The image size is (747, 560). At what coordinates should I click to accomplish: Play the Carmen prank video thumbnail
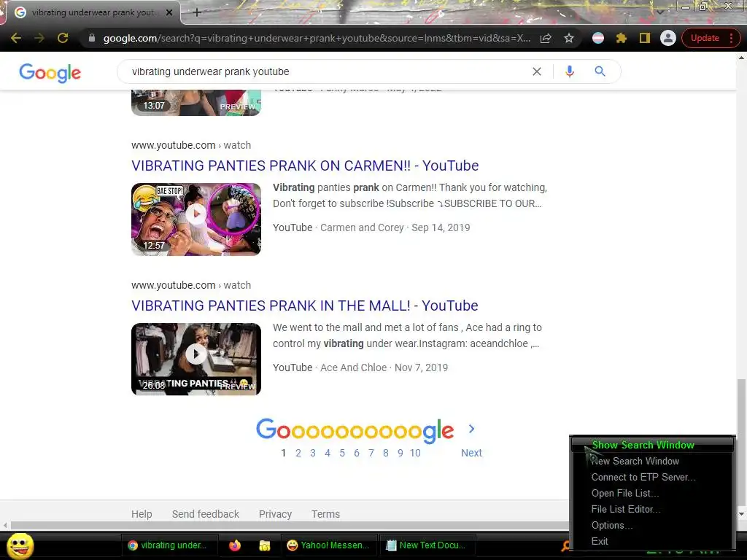point(196,219)
